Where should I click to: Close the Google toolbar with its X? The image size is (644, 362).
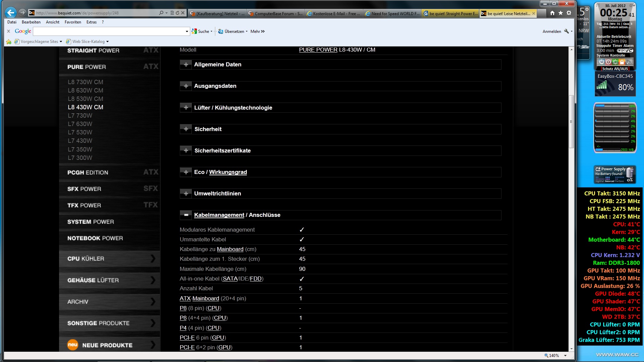pyautogui.click(x=9, y=31)
